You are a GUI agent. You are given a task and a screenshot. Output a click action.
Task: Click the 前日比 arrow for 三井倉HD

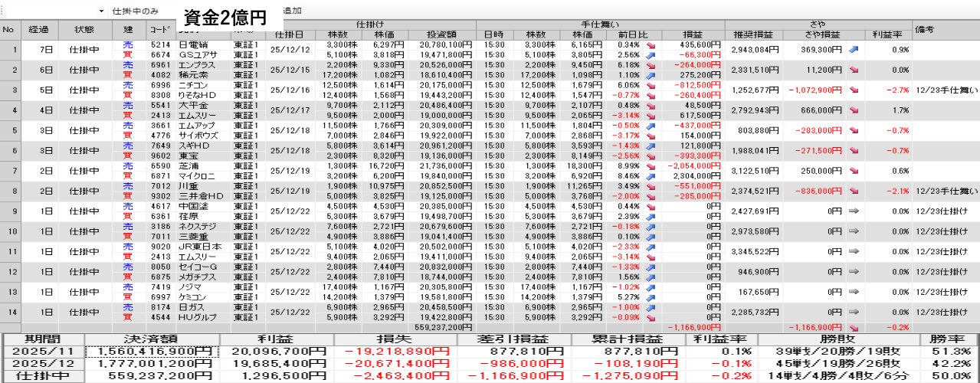pyautogui.click(x=651, y=195)
